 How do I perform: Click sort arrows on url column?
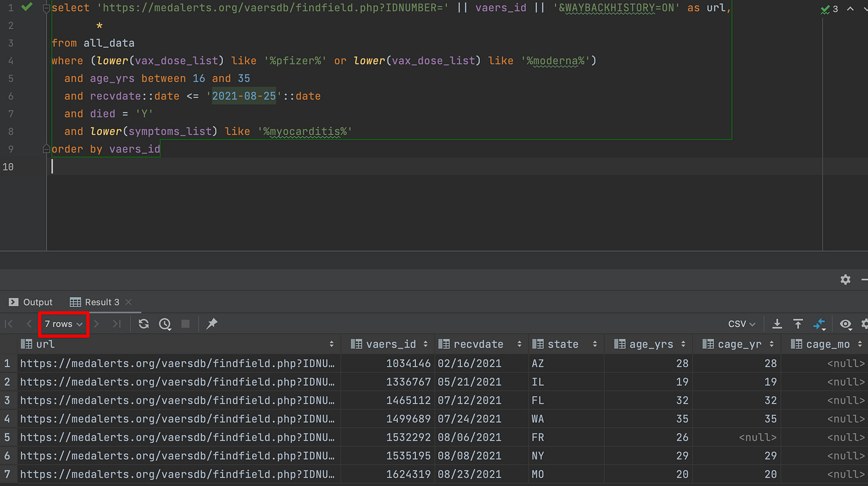point(331,344)
